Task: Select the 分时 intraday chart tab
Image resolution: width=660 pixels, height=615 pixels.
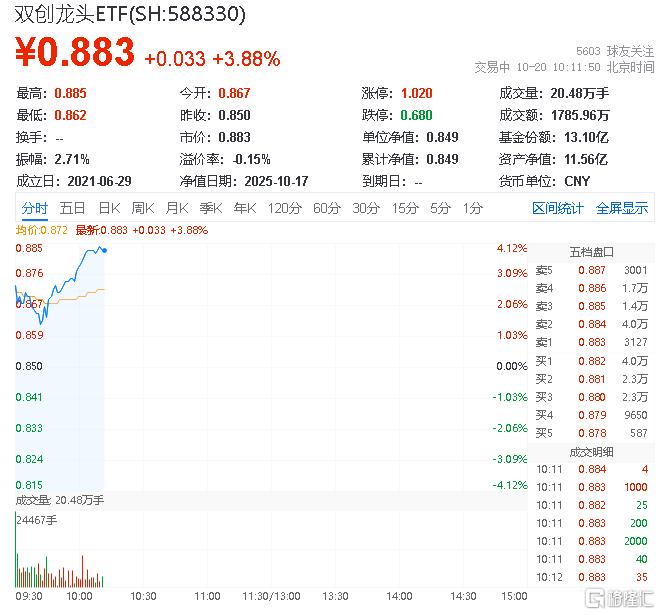Action: [x=34, y=208]
